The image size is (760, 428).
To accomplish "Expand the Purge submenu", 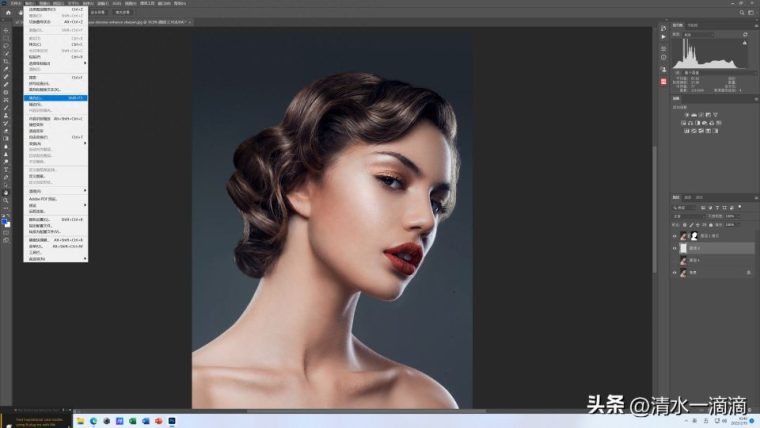I will coord(56,191).
